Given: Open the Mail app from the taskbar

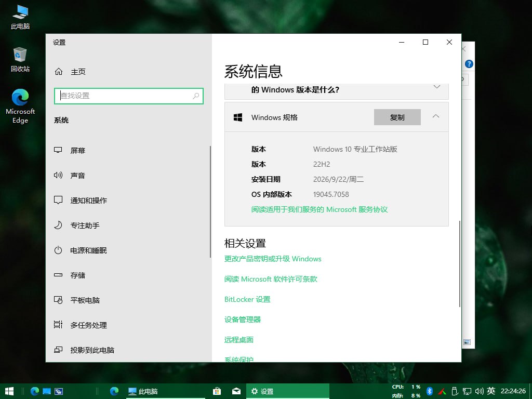Looking at the screenshot, I should coord(236,391).
